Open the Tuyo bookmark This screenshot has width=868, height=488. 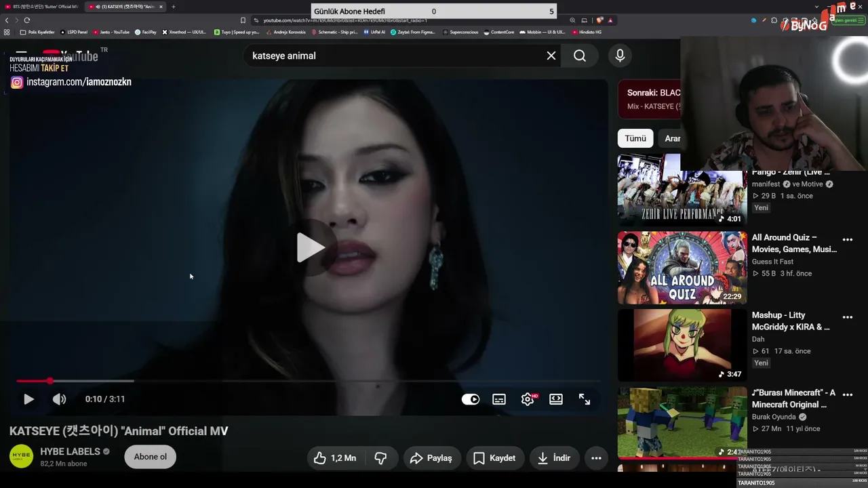click(237, 32)
